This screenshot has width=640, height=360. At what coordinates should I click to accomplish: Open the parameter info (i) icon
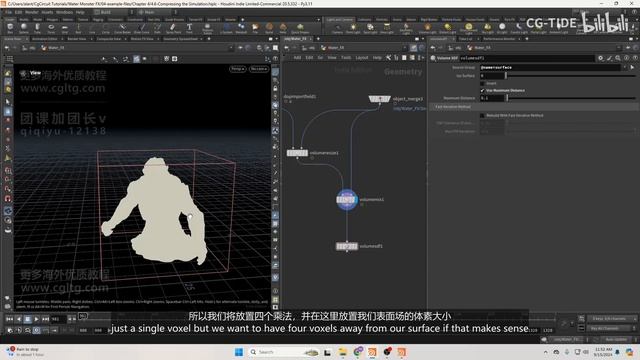click(x=627, y=58)
